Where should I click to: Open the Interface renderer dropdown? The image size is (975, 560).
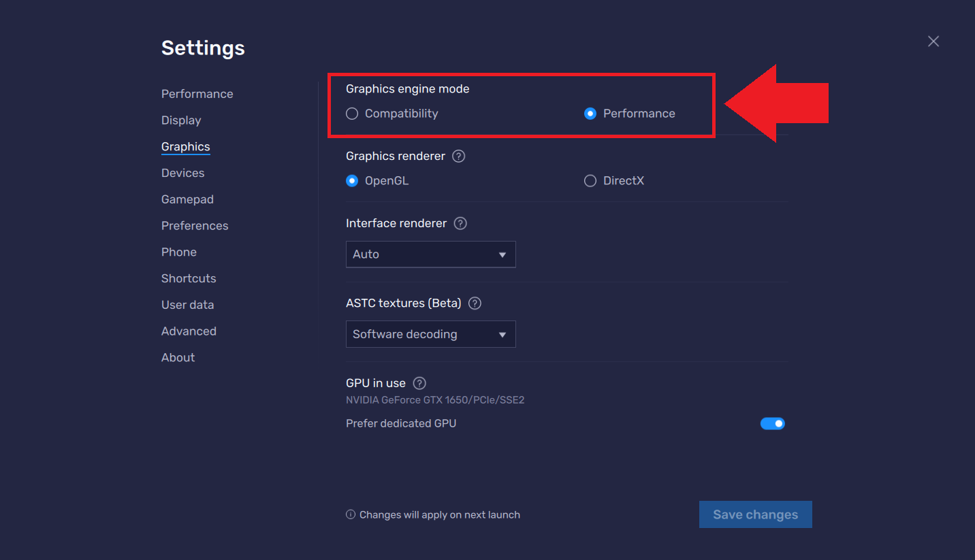coord(430,254)
